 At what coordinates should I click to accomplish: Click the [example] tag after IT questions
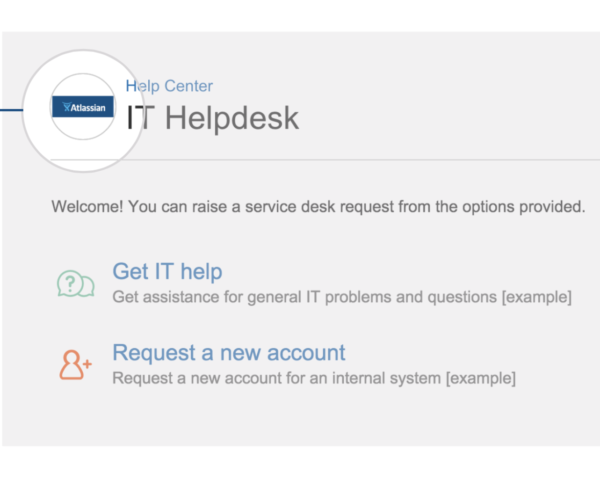[537, 297]
